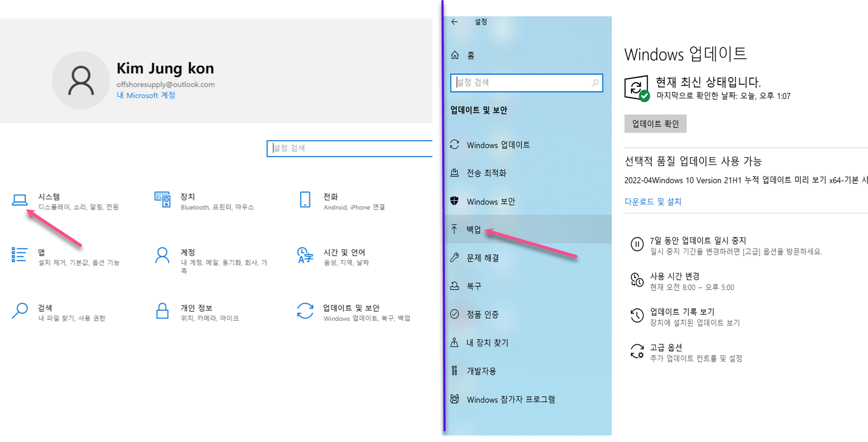868x442 pixels.
Task: Click the history icon for 업데이트 기록 보기
Action: click(x=637, y=315)
